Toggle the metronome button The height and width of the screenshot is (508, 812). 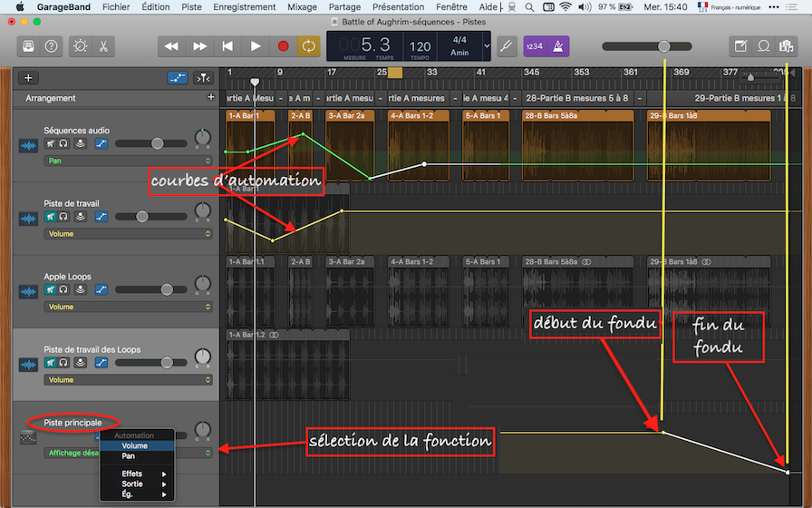(557, 46)
